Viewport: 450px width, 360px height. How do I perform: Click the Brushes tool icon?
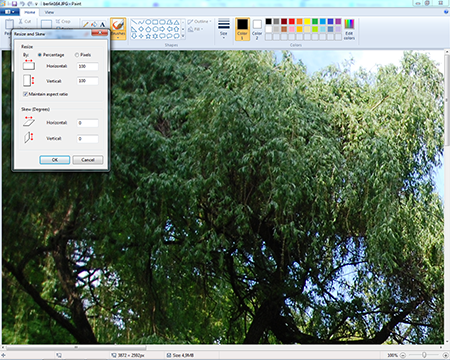[x=118, y=25]
